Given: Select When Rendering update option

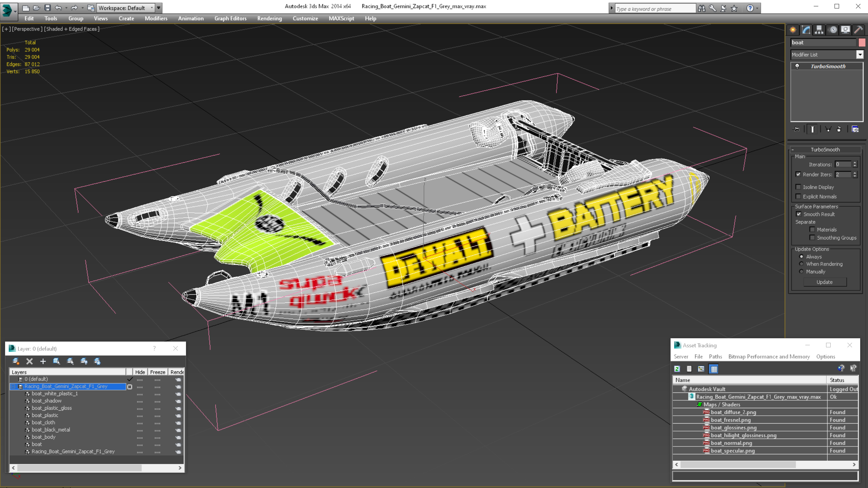Looking at the screenshot, I should point(801,264).
